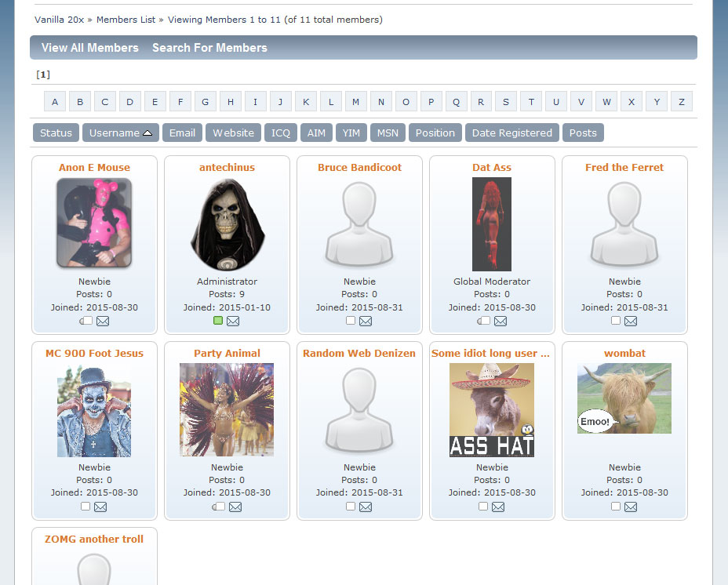The height and width of the screenshot is (585, 728).
Task: Click the email icon under Party Animal
Action: (235, 507)
